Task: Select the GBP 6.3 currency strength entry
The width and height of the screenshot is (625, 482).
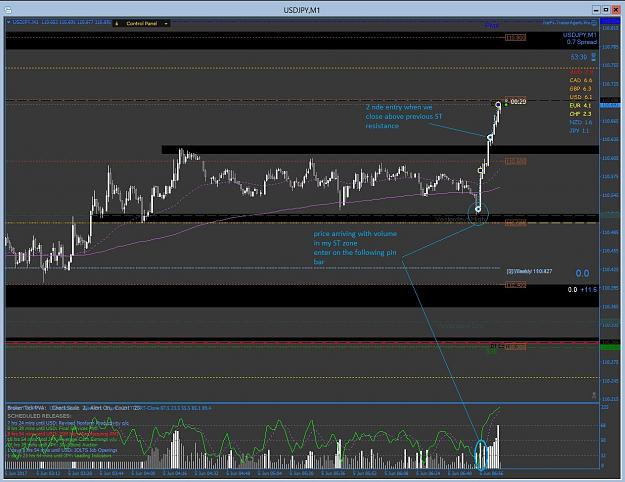Action: (581, 89)
